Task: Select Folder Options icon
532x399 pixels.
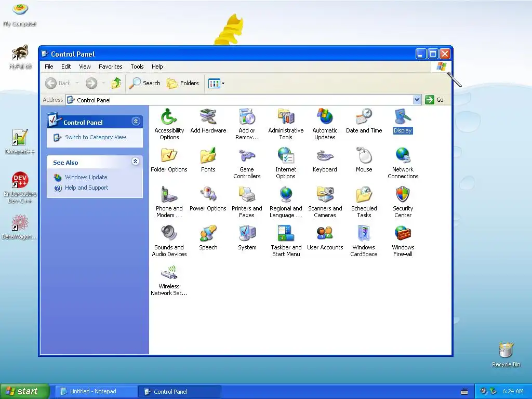Action: point(169,156)
